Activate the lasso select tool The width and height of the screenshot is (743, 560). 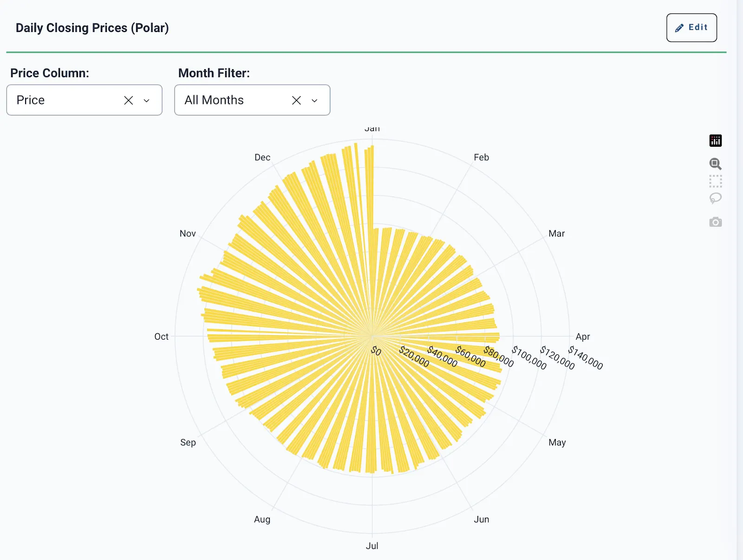coord(716,198)
